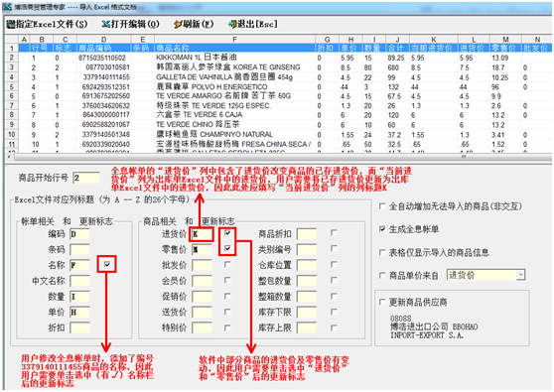
Task: Click the 退出 exit icon
Action: [x=232, y=24]
